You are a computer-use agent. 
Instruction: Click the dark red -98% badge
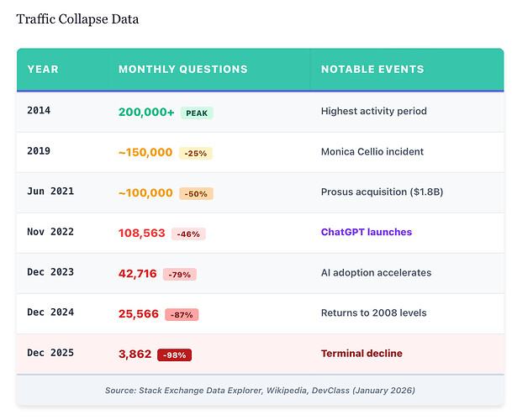[x=174, y=355]
